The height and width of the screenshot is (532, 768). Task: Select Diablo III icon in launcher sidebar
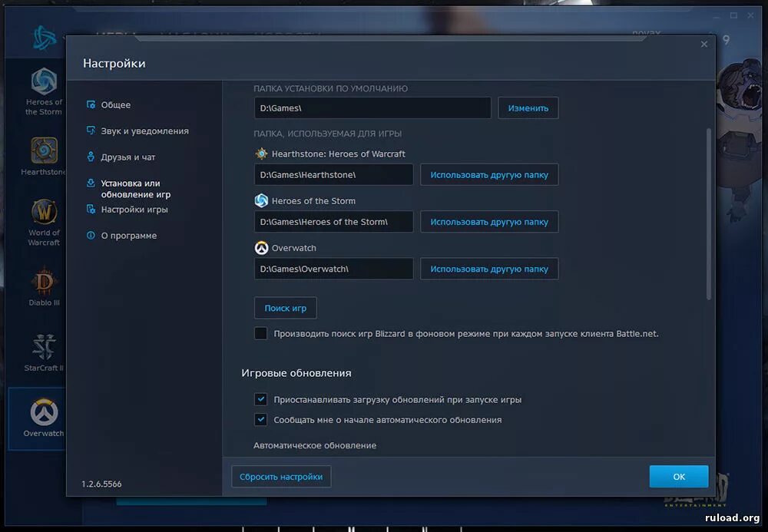click(x=44, y=281)
